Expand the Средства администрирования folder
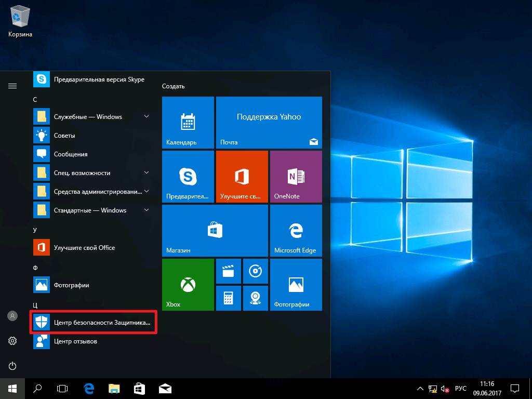The width and height of the screenshot is (532, 399). (x=92, y=191)
